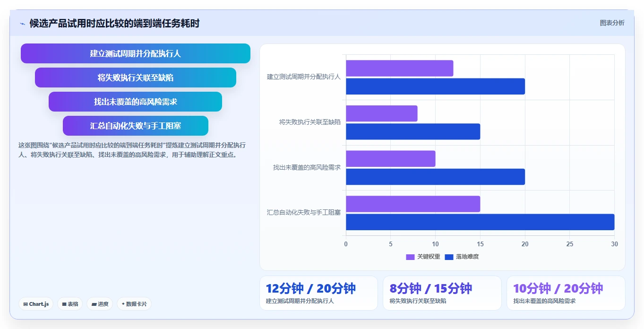Click blue bar for 建立测试周期并分配执行人
The image size is (644, 329).
436,86
